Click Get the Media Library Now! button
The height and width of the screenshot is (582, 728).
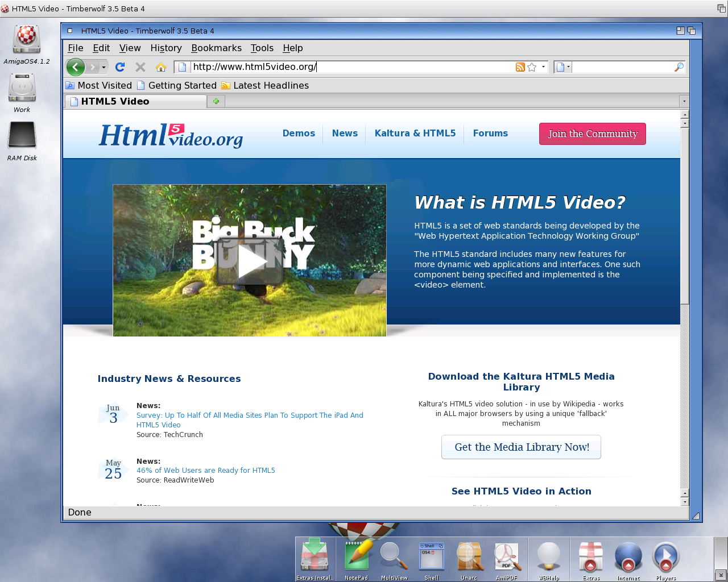click(521, 447)
